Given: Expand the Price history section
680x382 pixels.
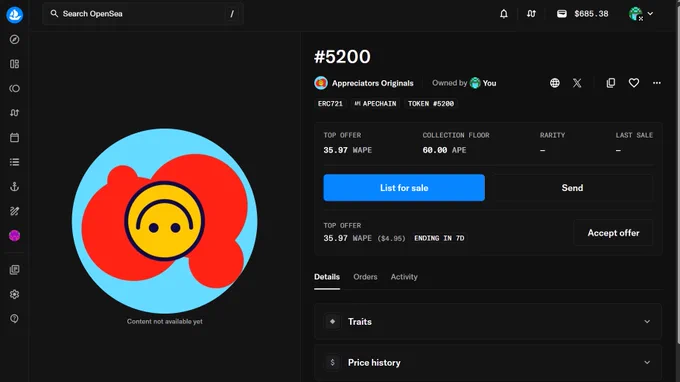Looking at the screenshot, I should tap(488, 362).
